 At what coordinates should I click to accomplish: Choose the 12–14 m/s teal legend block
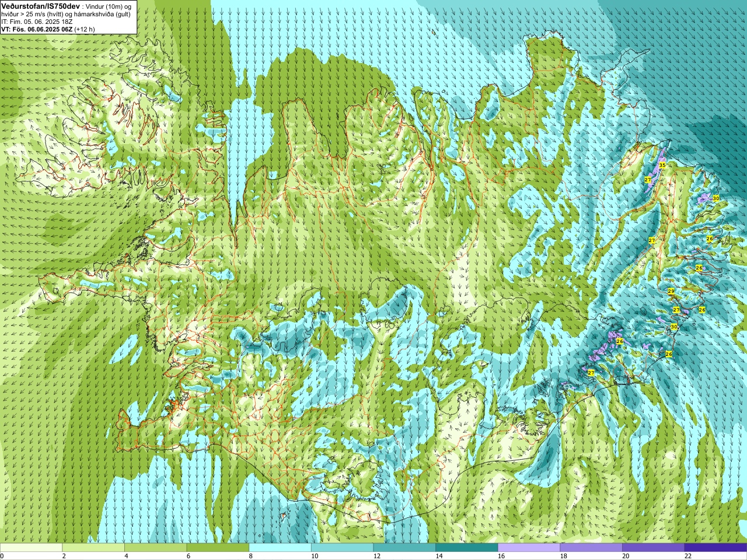pyautogui.click(x=404, y=548)
